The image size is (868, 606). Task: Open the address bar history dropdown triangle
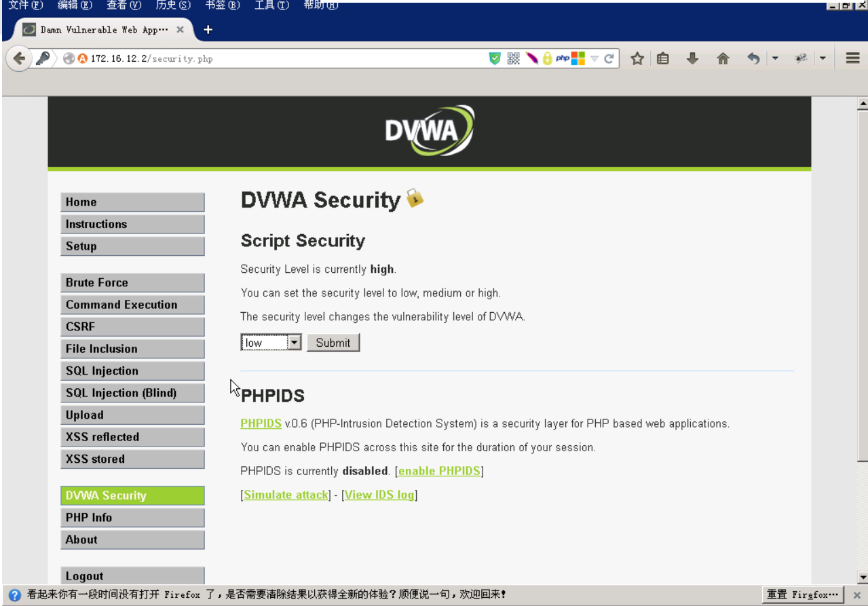click(x=595, y=59)
